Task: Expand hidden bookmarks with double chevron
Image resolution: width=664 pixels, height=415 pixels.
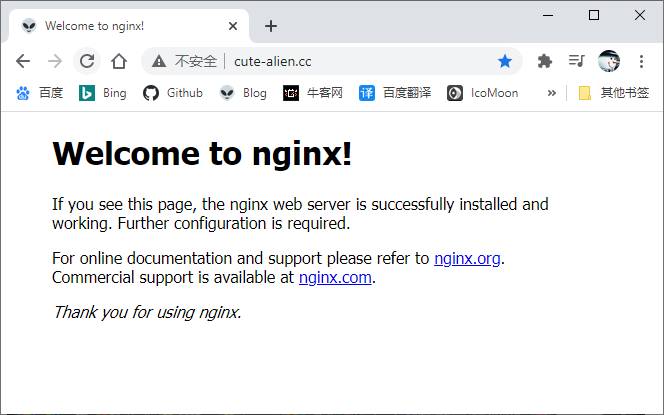Action: click(551, 93)
